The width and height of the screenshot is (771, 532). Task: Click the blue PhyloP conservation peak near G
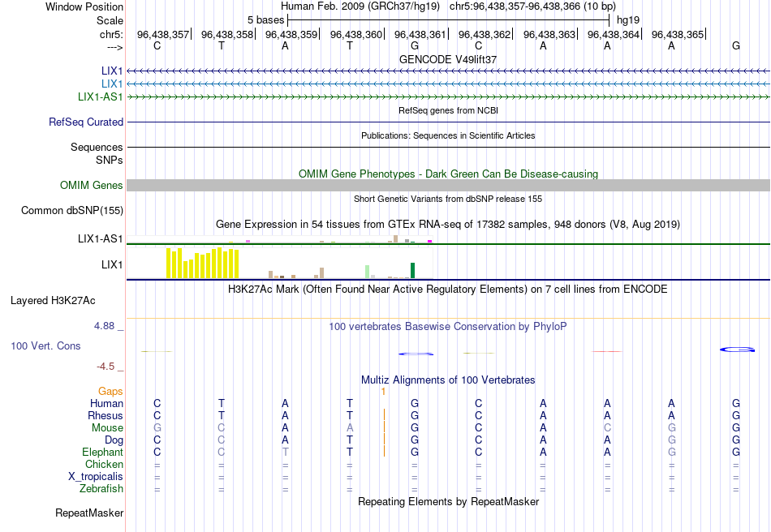tap(737, 350)
